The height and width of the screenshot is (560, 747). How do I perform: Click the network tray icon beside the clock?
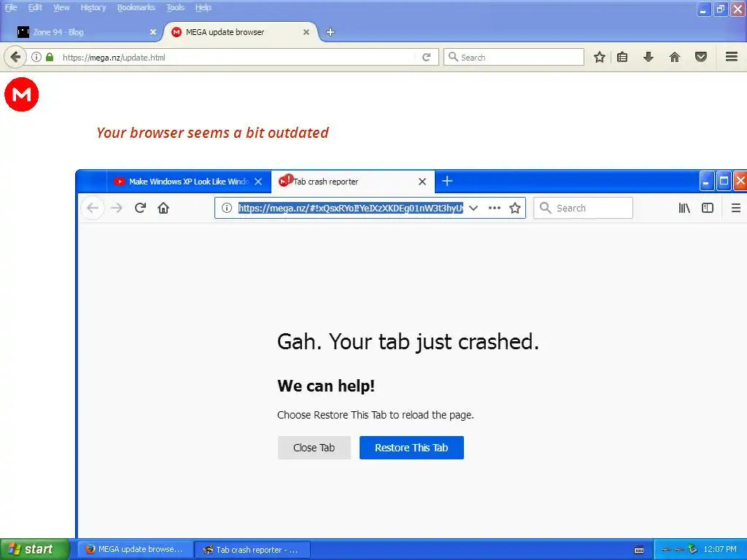[x=693, y=550]
